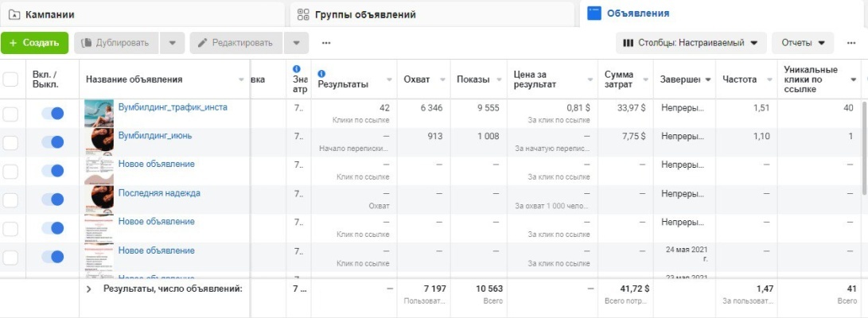Switch to Группы объявлений tab
This screenshot has height=318, width=868.
tap(432, 14)
